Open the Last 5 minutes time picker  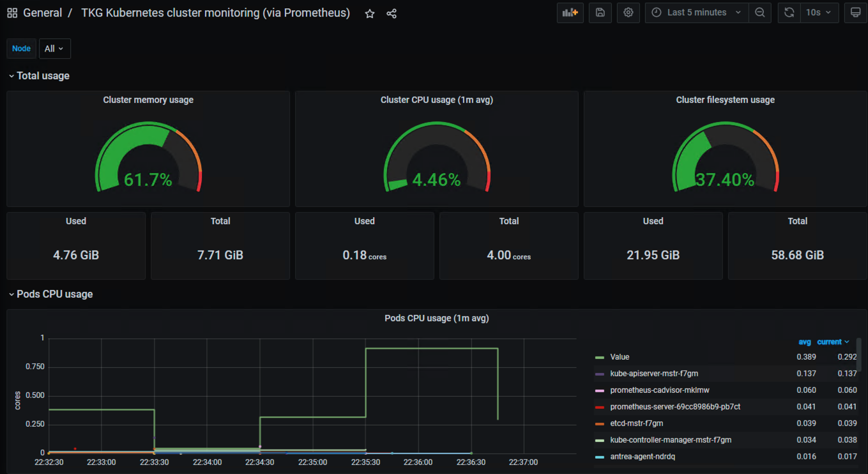coord(696,13)
